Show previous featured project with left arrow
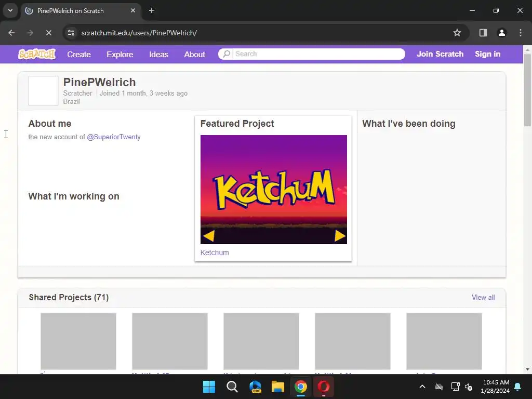The image size is (532, 399). click(208, 236)
